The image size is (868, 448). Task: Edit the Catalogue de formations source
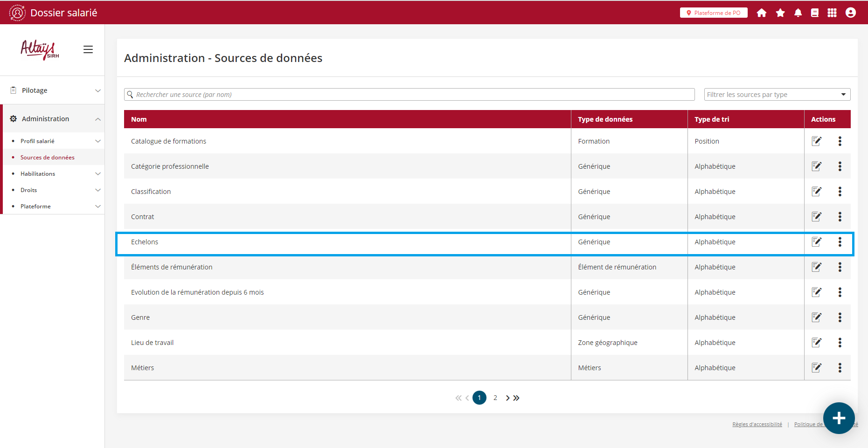coord(816,141)
